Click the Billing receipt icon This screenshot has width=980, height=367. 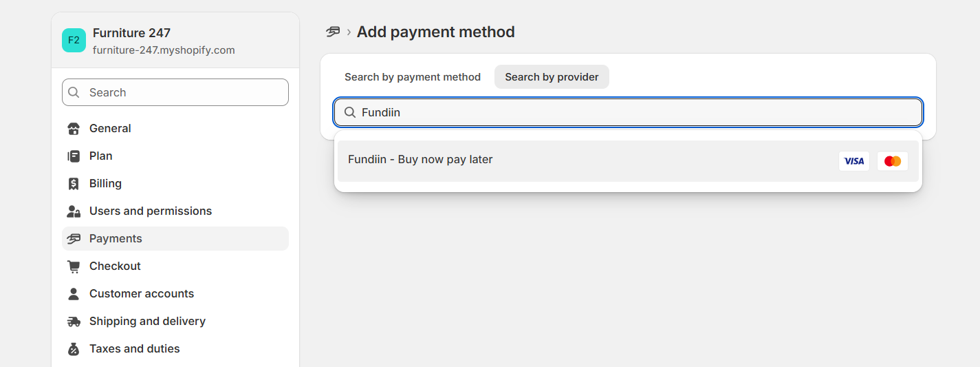(74, 184)
